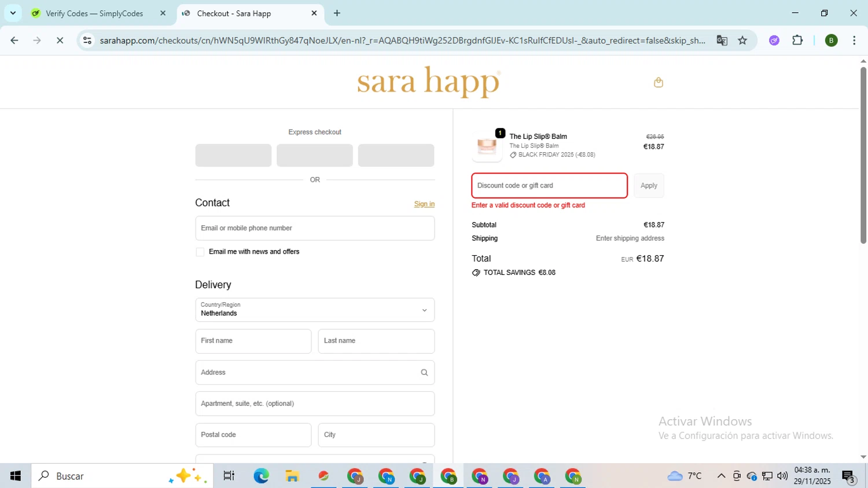The height and width of the screenshot is (488, 868).
Task: Open File Explorer from taskbar
Action: click(x=292, y=476)
